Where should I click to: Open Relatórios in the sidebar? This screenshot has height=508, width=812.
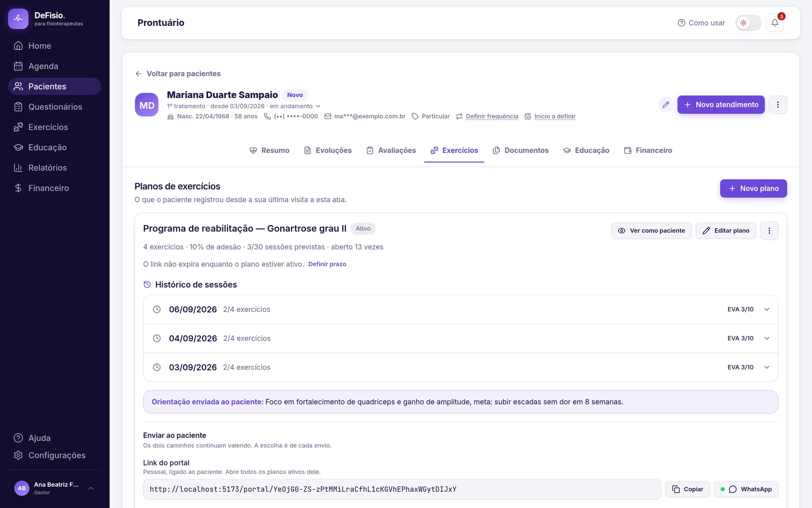pyautogui.click(x=54, y=168)
